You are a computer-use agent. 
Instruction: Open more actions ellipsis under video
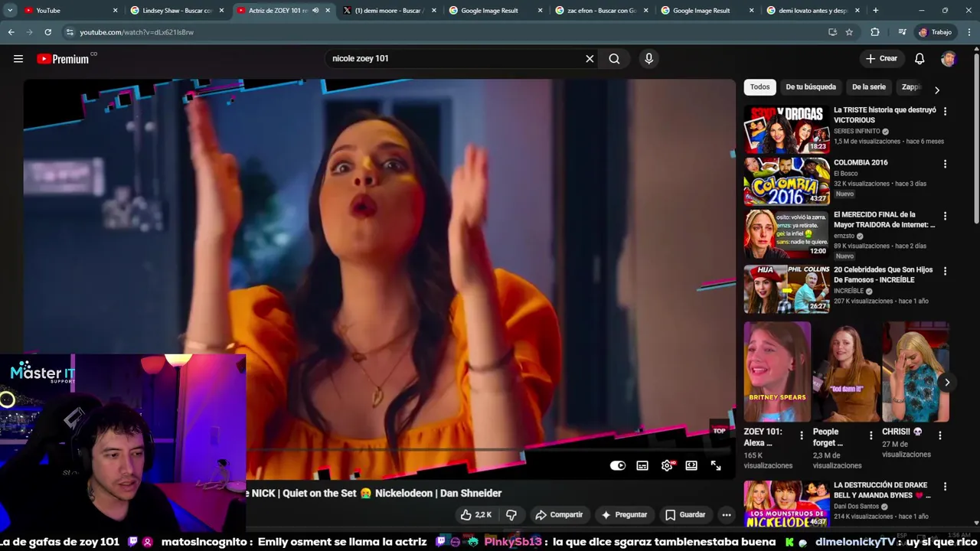point(727,514)
